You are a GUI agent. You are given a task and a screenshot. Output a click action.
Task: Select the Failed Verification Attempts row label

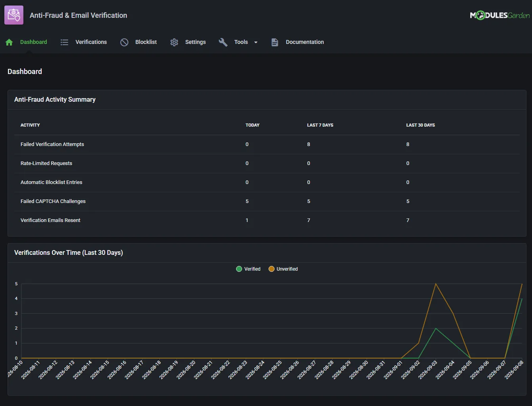coord(52,144)
